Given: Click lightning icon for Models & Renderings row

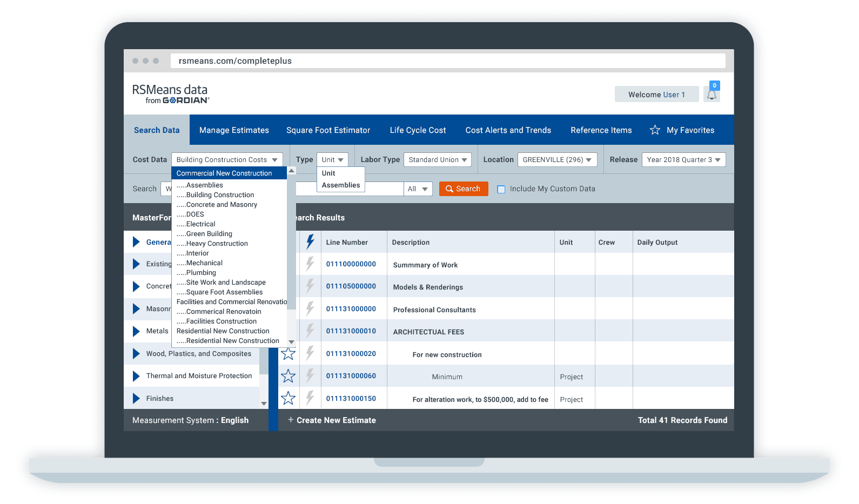Looking at the screenshot, I should [x=310, y=286].
